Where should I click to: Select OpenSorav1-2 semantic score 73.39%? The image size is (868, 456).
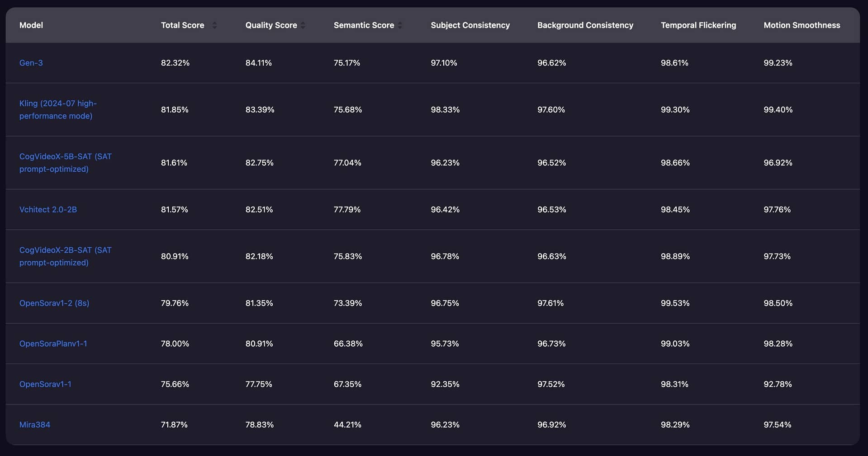348,303
